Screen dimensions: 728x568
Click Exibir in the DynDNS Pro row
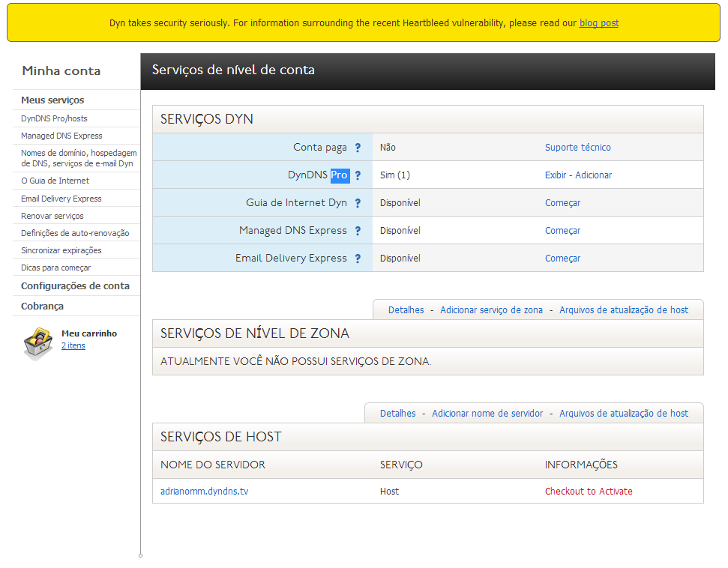(556, 175)
